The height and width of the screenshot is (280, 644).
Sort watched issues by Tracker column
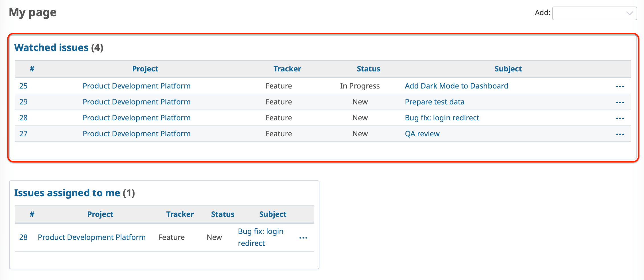287,69
